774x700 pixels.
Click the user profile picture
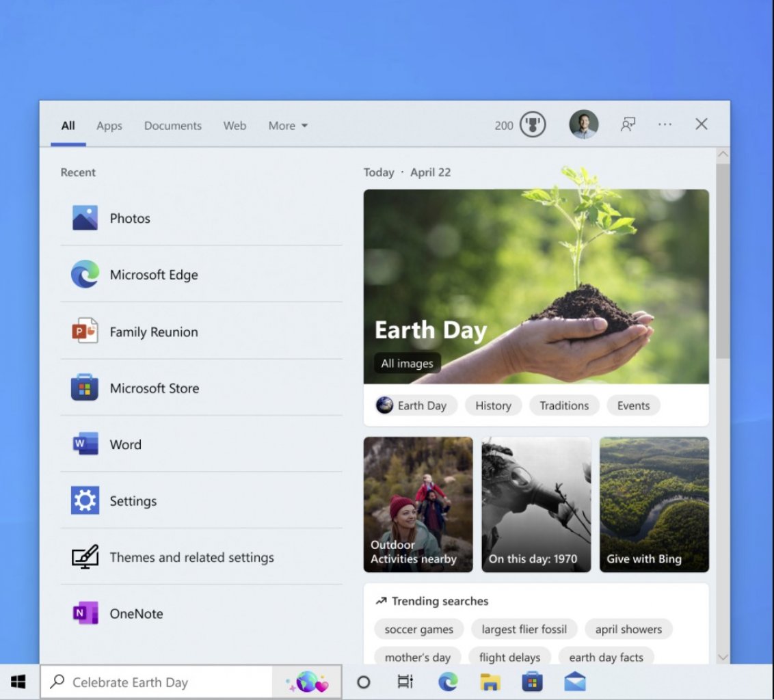(583, 124)
